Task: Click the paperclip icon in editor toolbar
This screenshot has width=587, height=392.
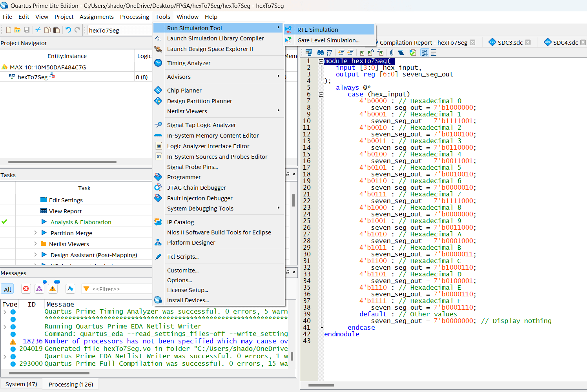Action: click(x=392, y=53)
